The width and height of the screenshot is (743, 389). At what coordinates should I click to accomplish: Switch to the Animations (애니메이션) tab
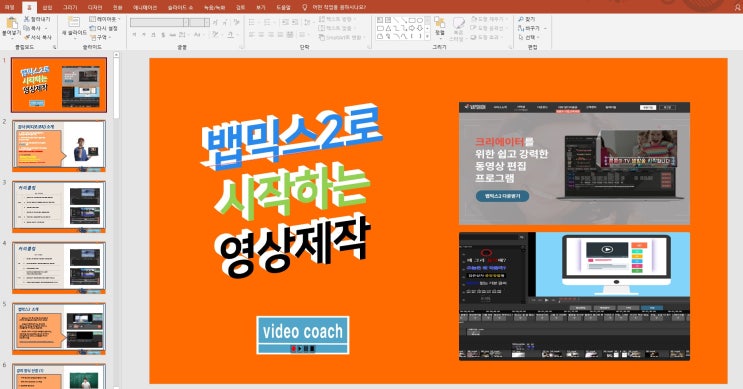145,7
